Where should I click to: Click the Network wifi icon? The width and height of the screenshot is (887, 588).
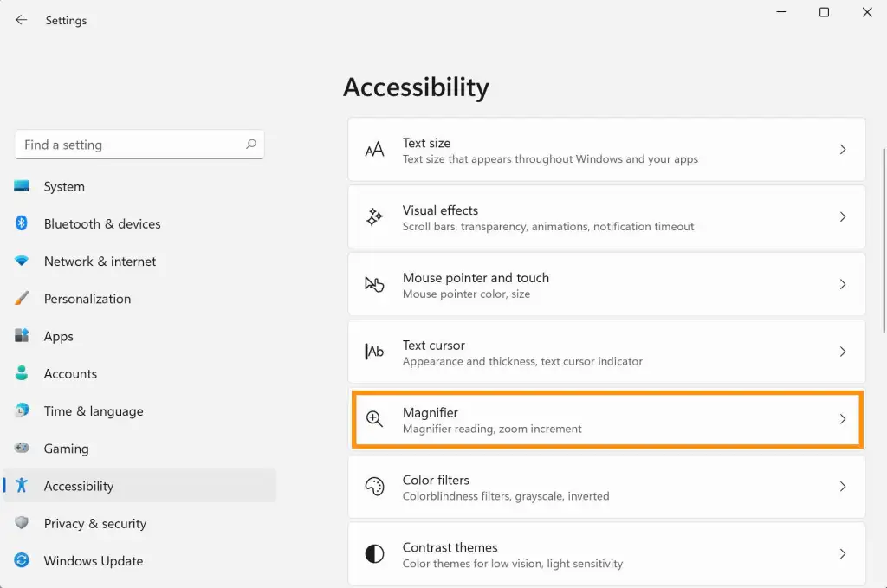22,261
